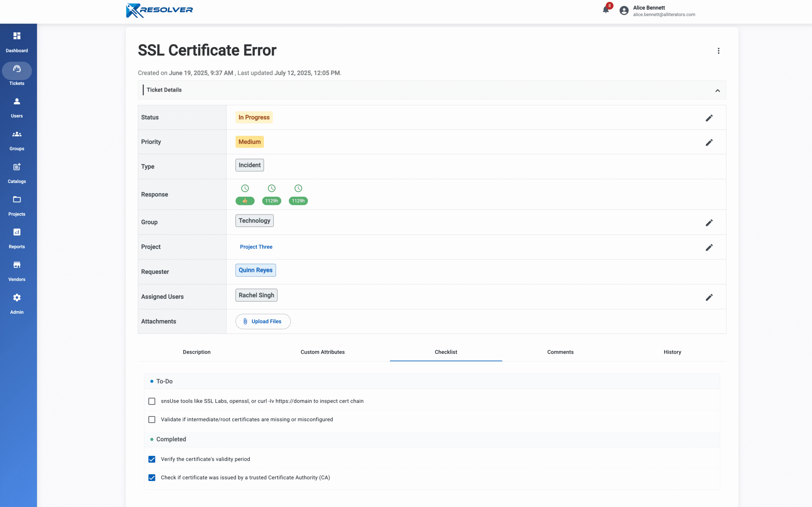Open the Project Three link
812x507 pixels.
pyautogui.click(x=256, y=247)
